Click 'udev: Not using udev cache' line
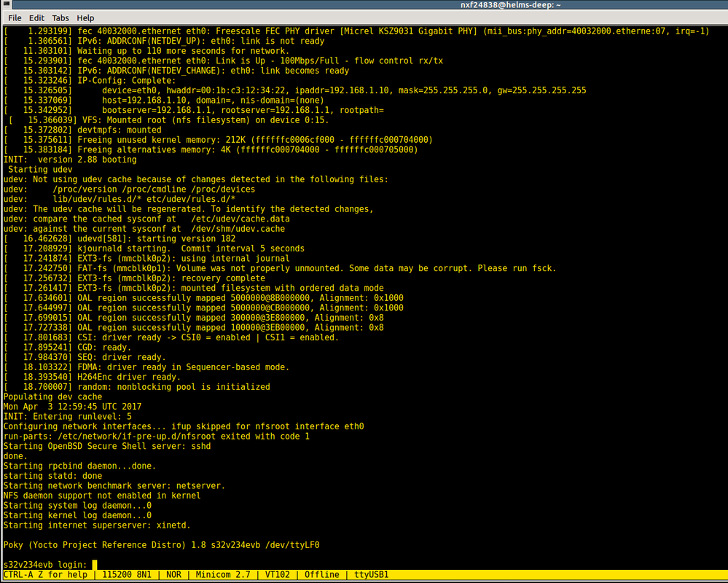728x583 pixels. point(195,179)
